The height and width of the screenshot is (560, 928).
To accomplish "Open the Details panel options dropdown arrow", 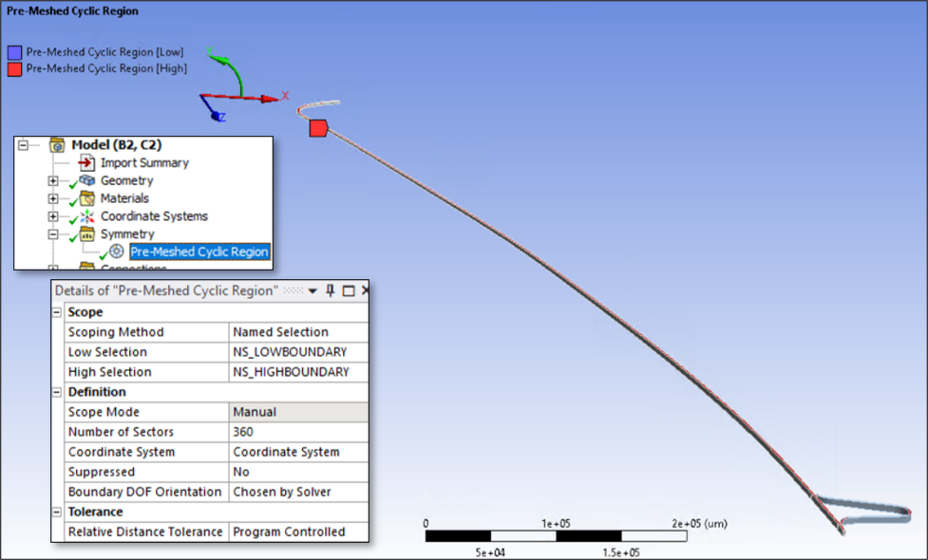I will tap(312, 290).
